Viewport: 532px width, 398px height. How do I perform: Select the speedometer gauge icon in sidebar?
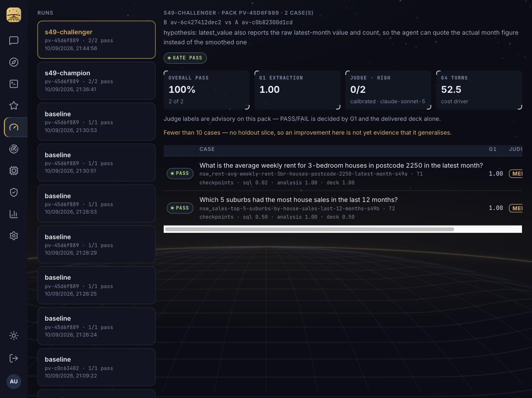(14, 128)
